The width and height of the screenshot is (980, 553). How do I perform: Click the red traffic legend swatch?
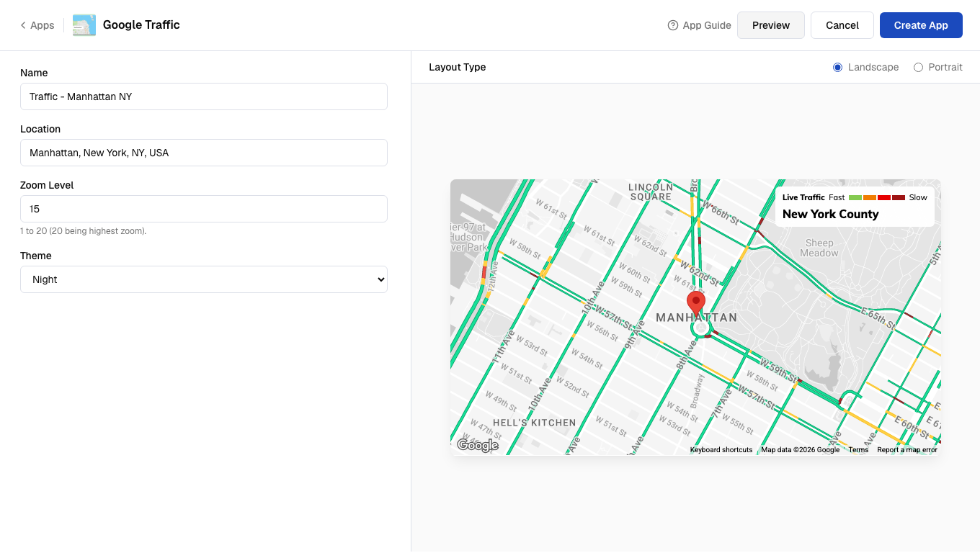click(884, 197)
